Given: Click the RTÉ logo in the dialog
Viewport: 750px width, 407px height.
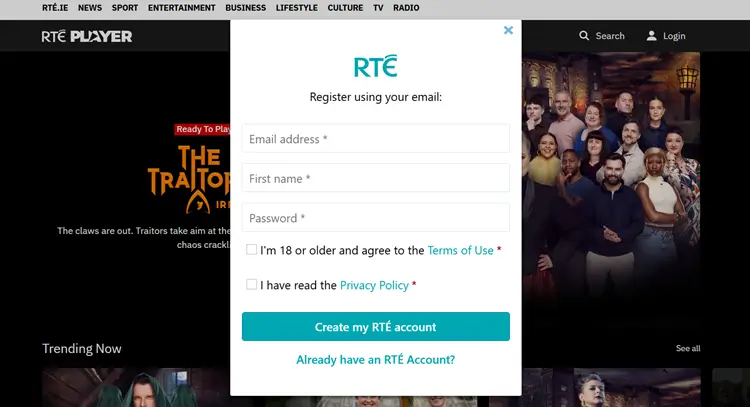Looking at the screenshot, I should coord(375,66).
